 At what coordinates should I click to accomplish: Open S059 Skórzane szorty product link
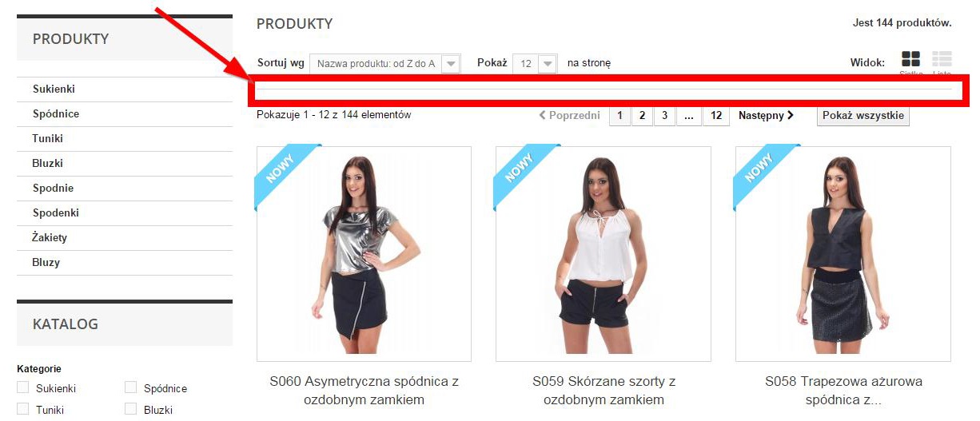(x=604, y=390)
